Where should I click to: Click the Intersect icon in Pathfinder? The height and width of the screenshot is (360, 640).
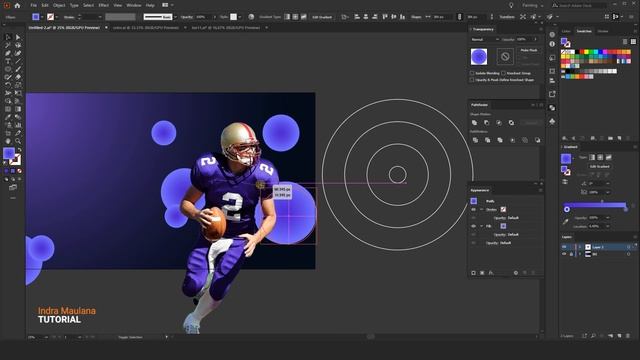pyautogui.click(x=499, y=122)
